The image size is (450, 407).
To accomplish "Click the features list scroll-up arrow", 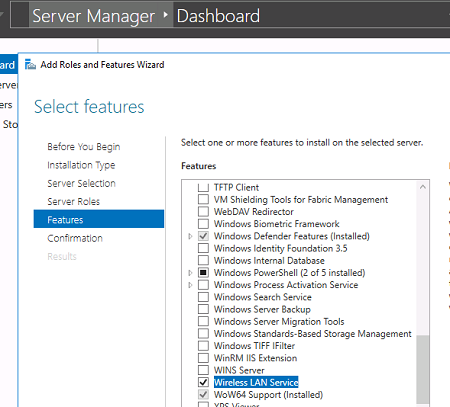I will coord(423,187).
